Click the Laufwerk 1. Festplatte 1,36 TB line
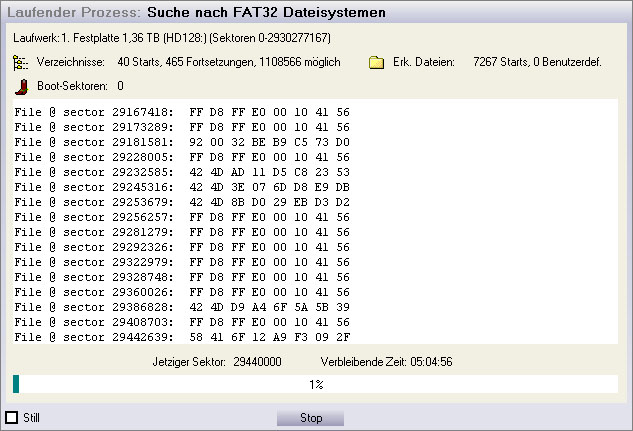This screenshot has height=431, width=633. pyautogui.click(x=172, y=38)
